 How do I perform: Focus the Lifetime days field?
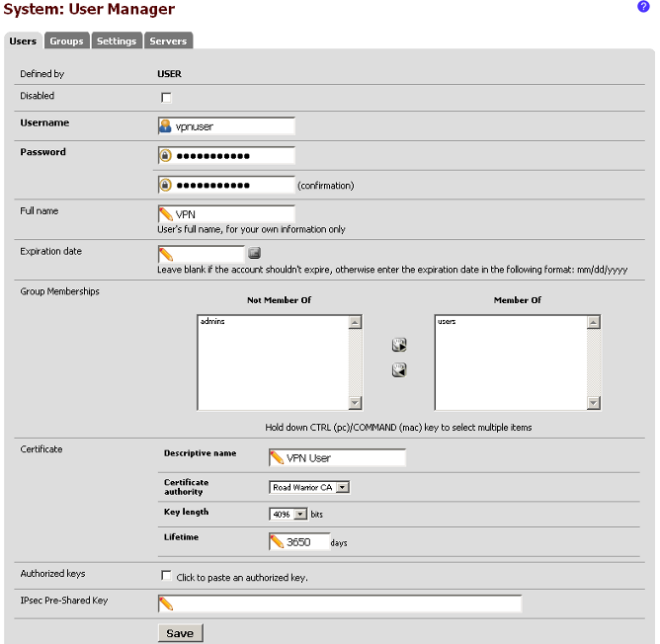(x=299, y=542)
